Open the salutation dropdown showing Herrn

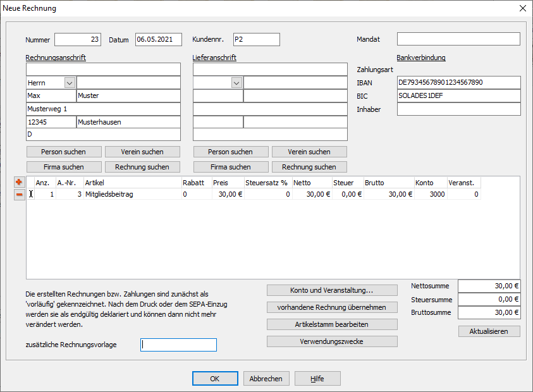tap(70, 83)
